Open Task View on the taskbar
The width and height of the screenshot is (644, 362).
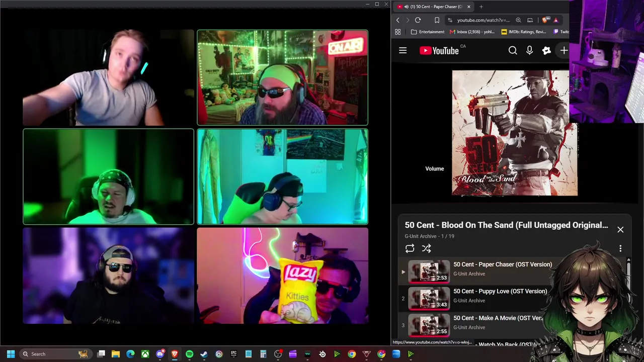[x=101, y=354]
